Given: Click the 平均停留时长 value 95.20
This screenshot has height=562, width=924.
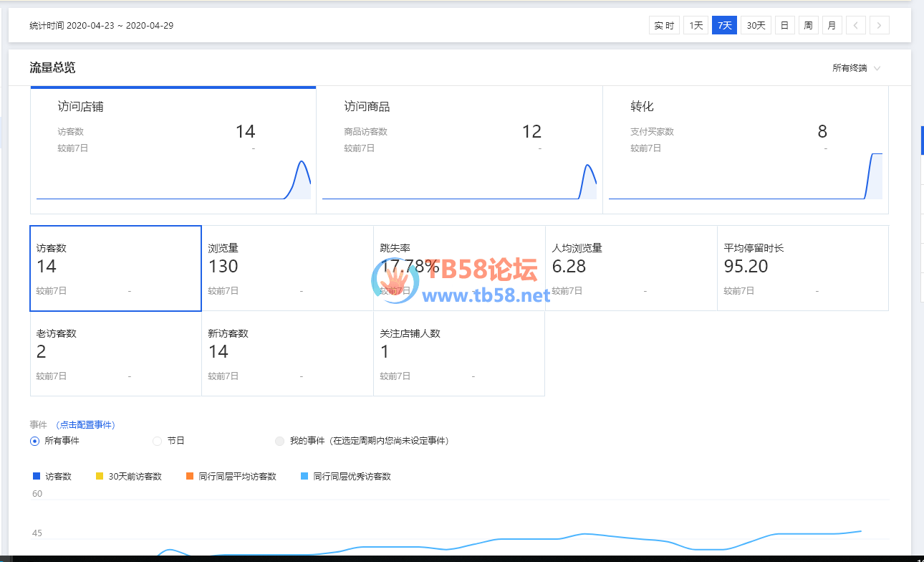Looking at the screenshot, I should 746,267.
